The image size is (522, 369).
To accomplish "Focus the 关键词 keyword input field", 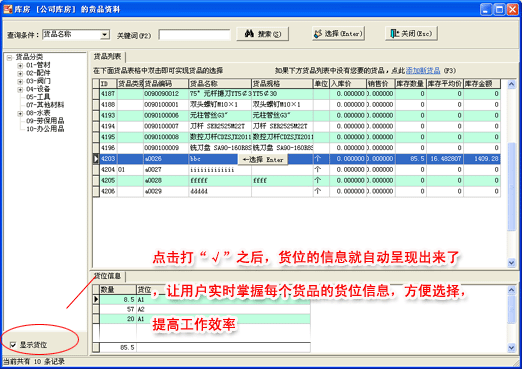I will click(x=195, y=35).
